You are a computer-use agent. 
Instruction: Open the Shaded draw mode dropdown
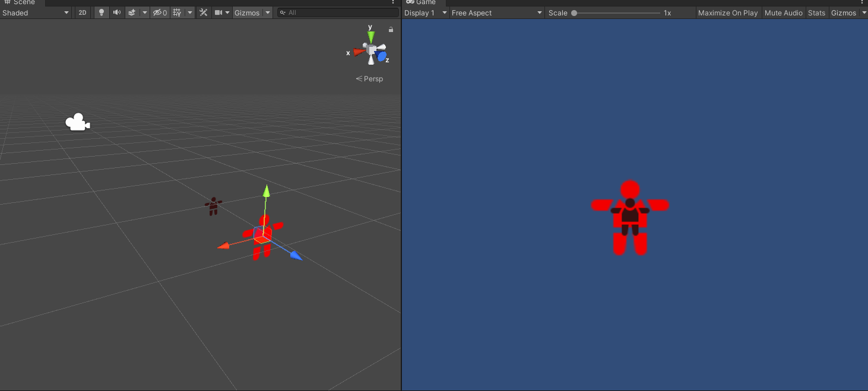36,12
